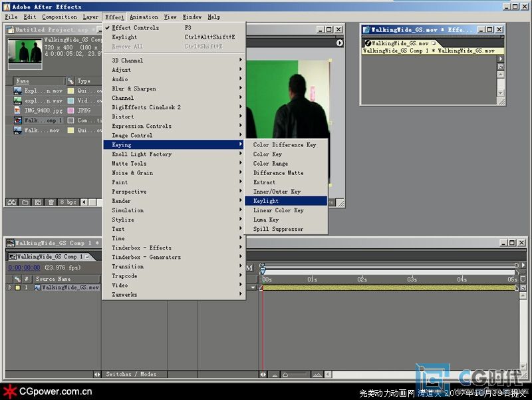Viewport: 532px width, 400px height.
Task: Click the expl...n.wav file icon
Action: (18, 100)
